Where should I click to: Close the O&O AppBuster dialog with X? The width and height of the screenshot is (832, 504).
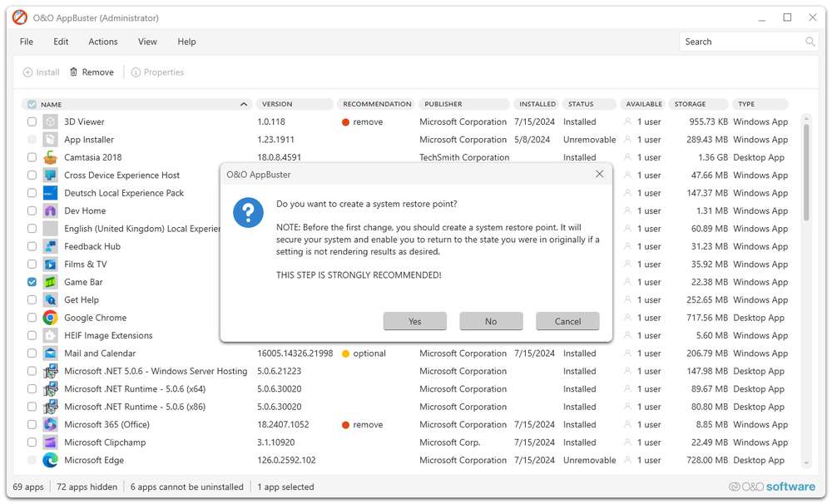click(x=600, y=174)
